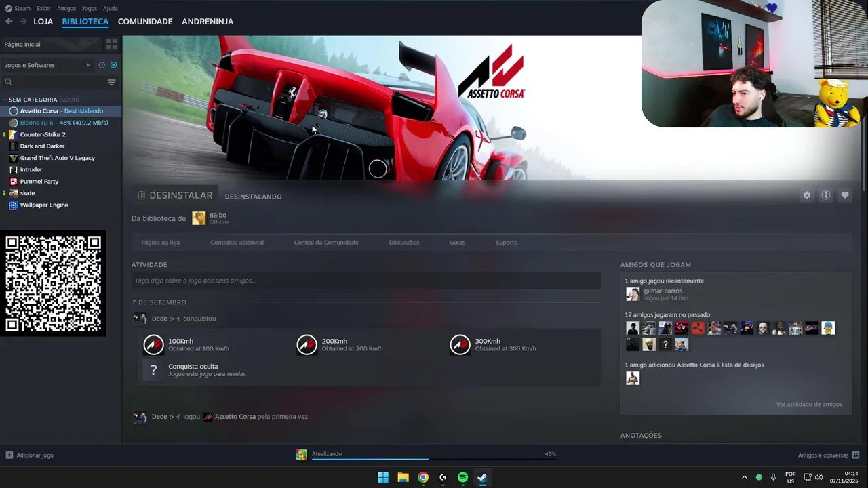Open the Steam menu

pyautogui.click(x=22, y=8)
